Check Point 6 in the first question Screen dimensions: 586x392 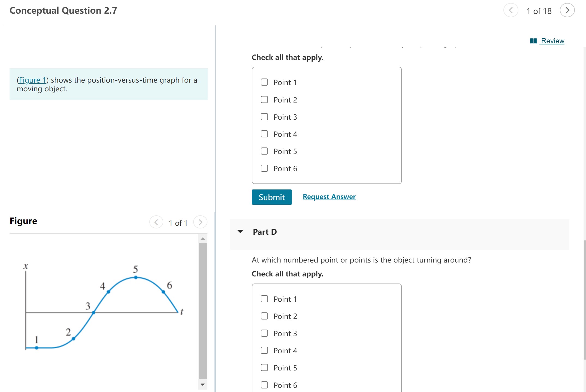click(264, 168)
